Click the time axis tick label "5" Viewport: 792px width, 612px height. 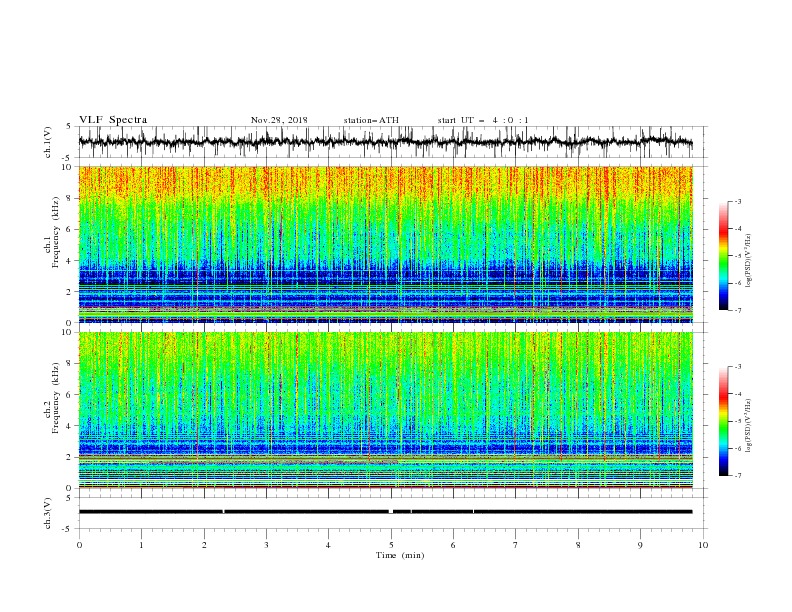coord(391,545)
